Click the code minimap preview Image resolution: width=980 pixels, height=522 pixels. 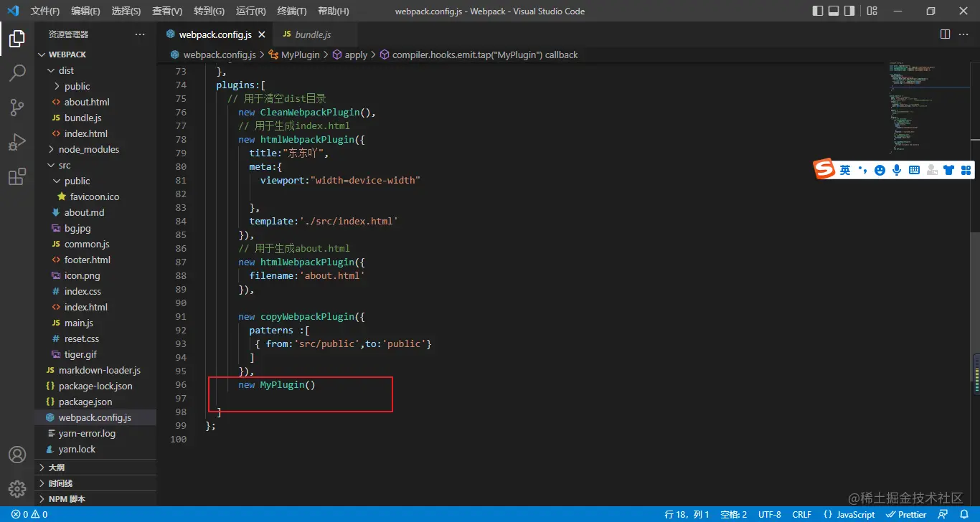929,108
